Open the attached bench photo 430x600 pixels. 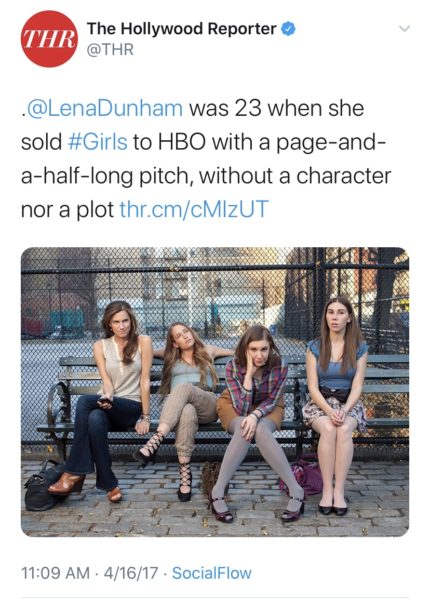(215, 392)
